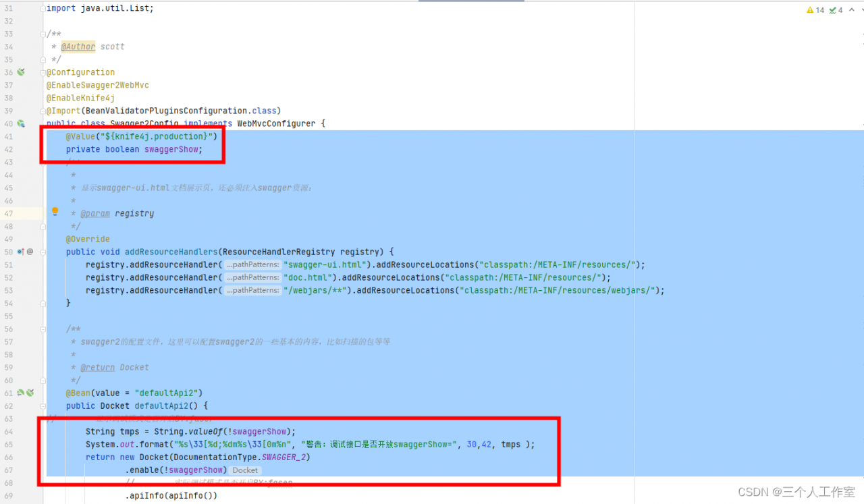
Task: Click SWAGGER_2 constant
Action: [284, 457]
